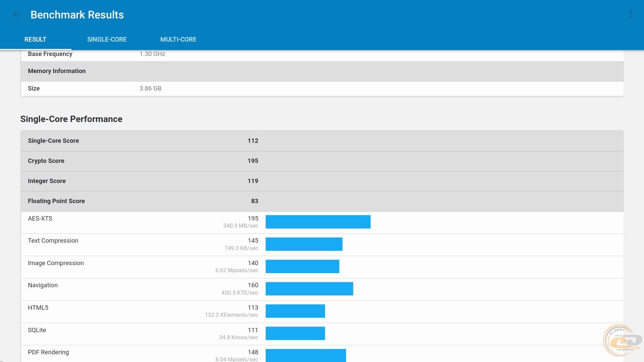Switch to the MULTI-CORE tab
Image resolution: width=644 pixels, height=362 pixels.
click(x=178, y=40)
